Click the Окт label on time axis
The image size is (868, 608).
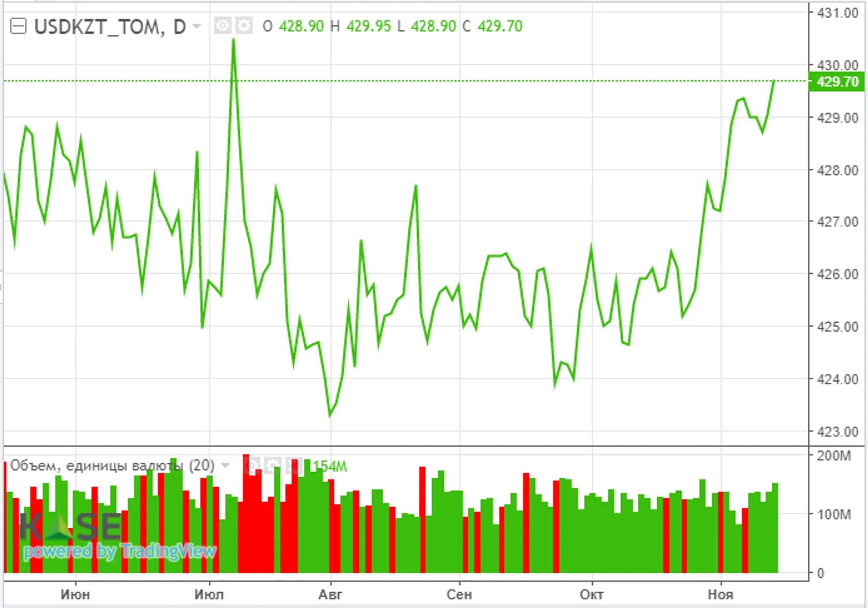592,594
